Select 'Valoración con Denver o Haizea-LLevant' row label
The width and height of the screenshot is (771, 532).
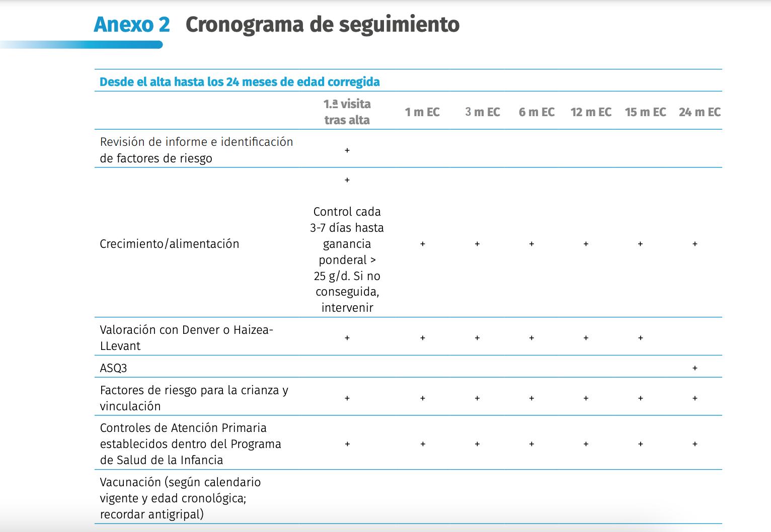187,338
